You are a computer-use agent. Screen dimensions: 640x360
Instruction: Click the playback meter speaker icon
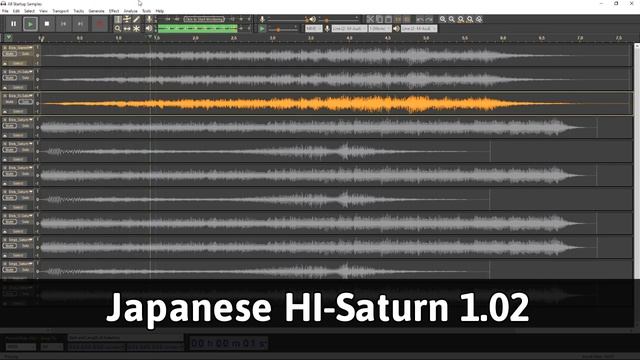coord(149,29)
